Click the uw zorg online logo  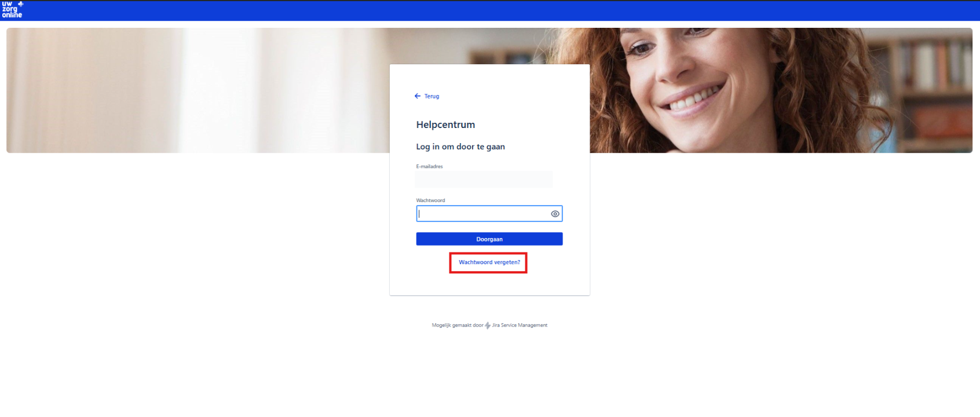click(12, 10)
